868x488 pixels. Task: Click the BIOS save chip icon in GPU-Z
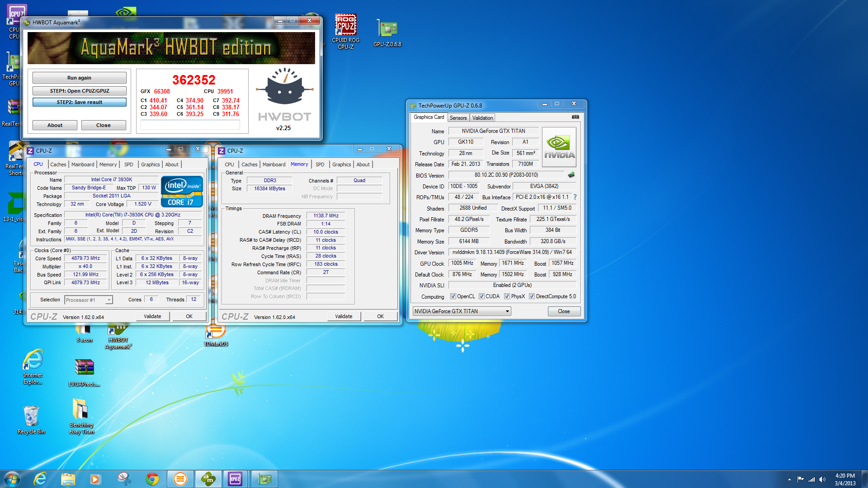point(571,175)
